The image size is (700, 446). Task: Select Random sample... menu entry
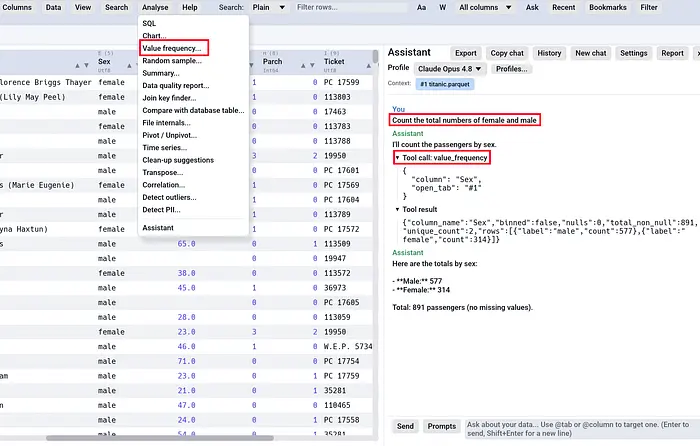click(x=193, y=61)
